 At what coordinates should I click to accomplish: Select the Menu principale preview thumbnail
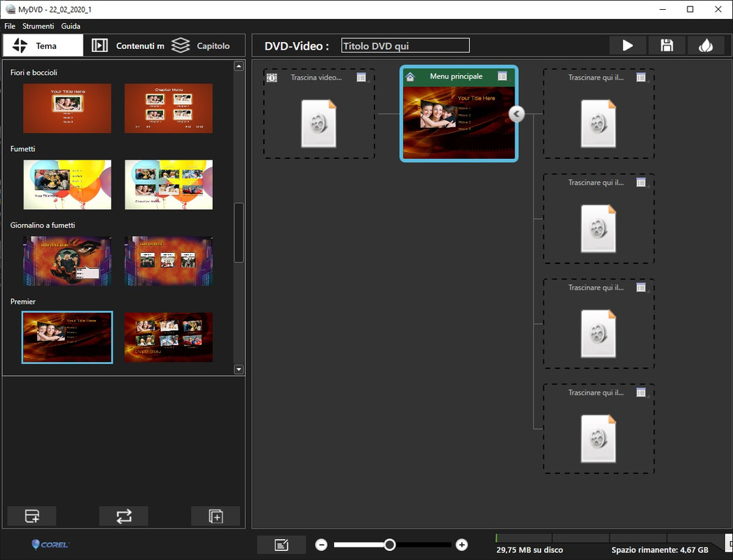click(459, 123)
